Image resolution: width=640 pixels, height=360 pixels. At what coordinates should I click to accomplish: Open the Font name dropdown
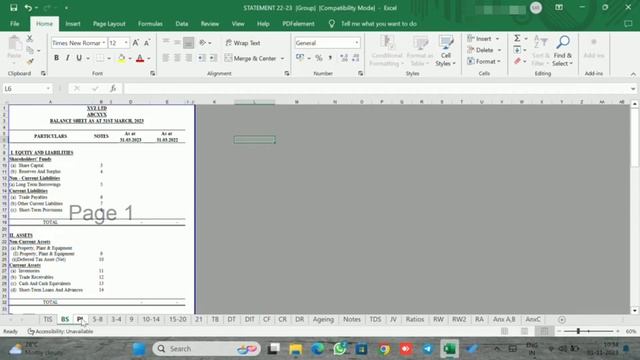click(x=104, y=43)
